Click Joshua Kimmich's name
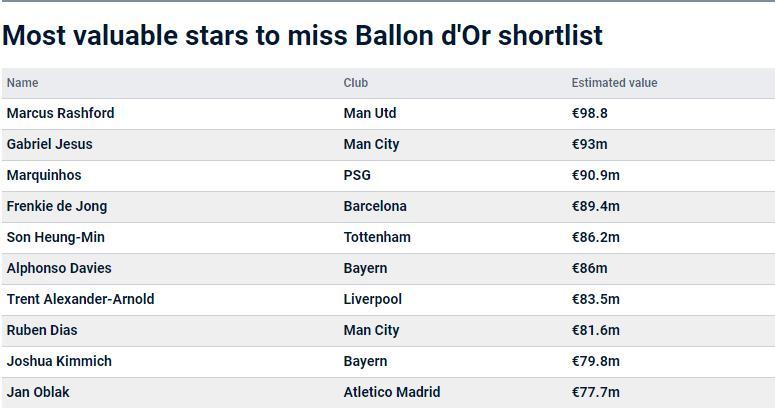Viewport: 775px width, 410px height. click(59, 361)
